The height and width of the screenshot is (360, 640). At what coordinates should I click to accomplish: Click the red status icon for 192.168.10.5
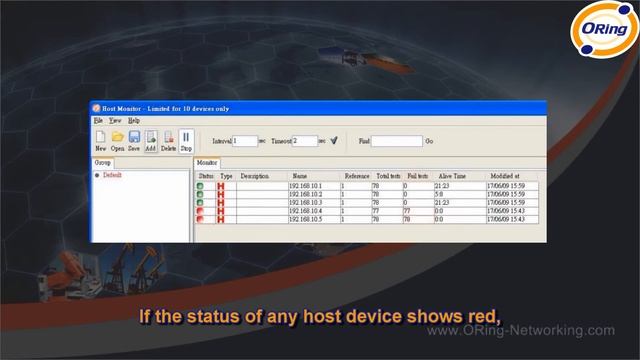tap(200, 219)
